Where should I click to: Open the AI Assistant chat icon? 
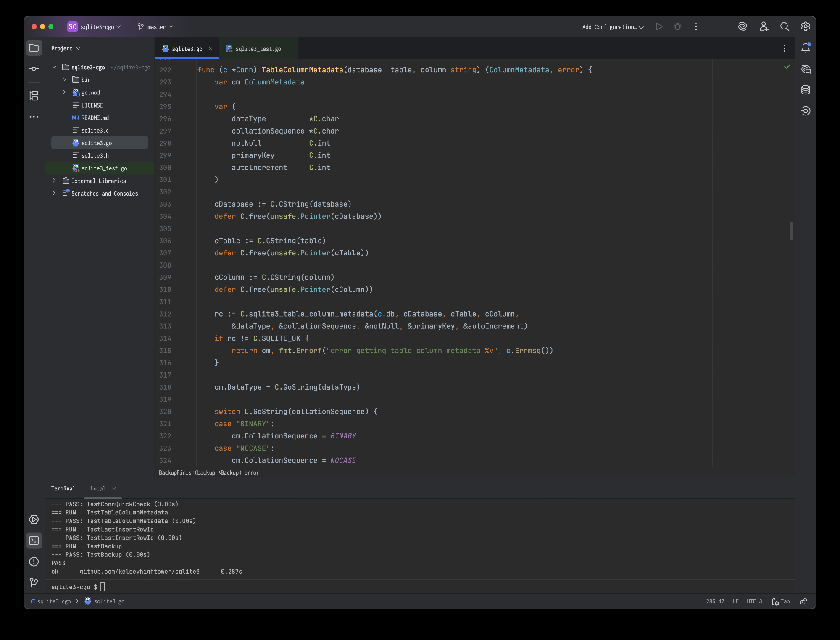805,69
